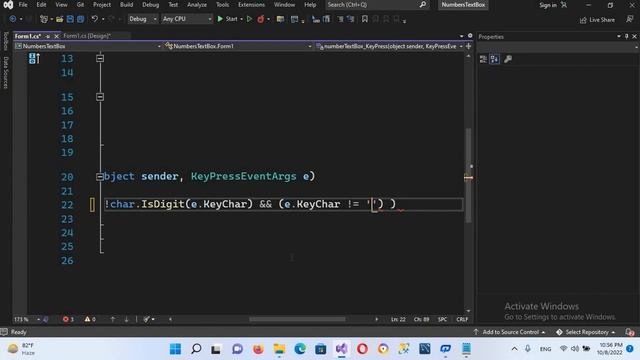Click the Live Share icon button
This screenshot has height=360, width=640.
598,20
